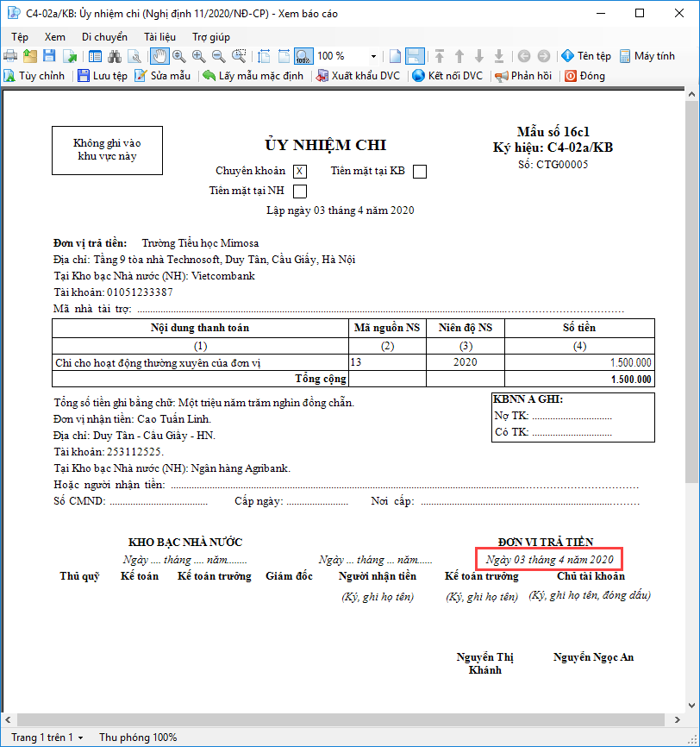This screenshot has width=700, height=747.
Task: Go to first page arrow icon
Action: [x=440, y=56]
